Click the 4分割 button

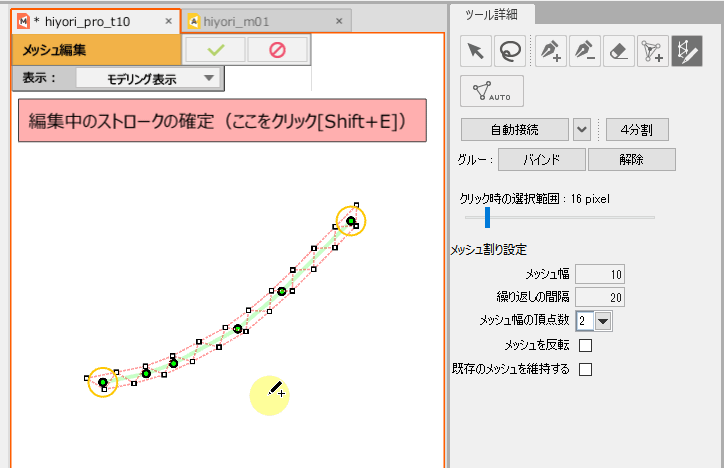click(x=637, y=129)
